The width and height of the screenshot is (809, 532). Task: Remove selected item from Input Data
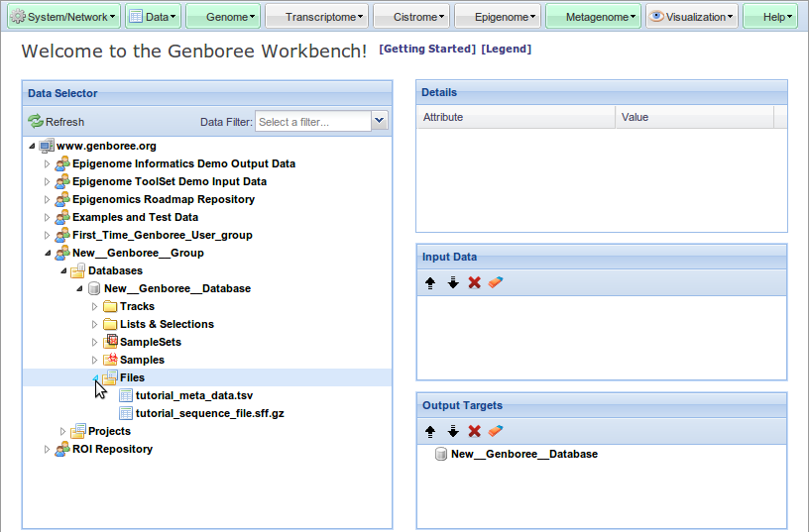pyautogui.click(x=474, y=283)
